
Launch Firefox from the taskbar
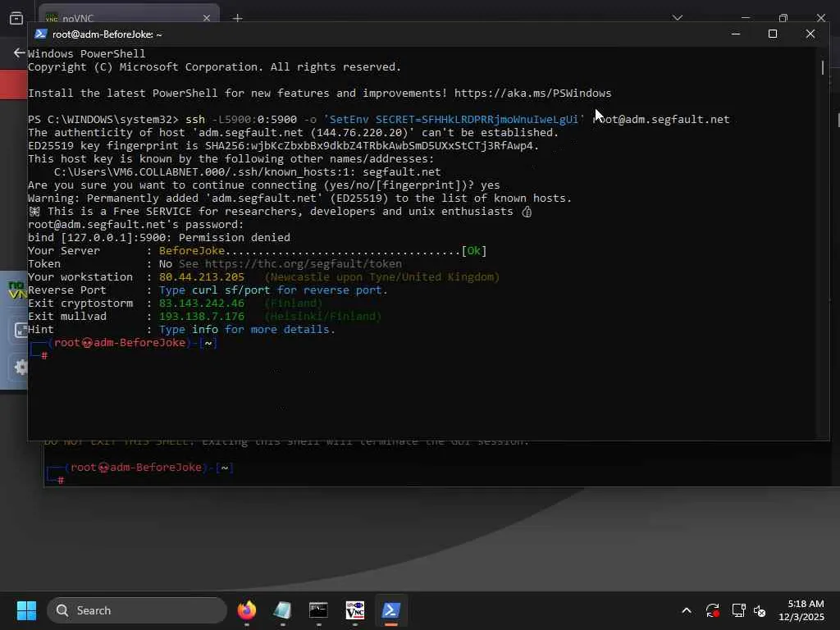tap(246, 610)
